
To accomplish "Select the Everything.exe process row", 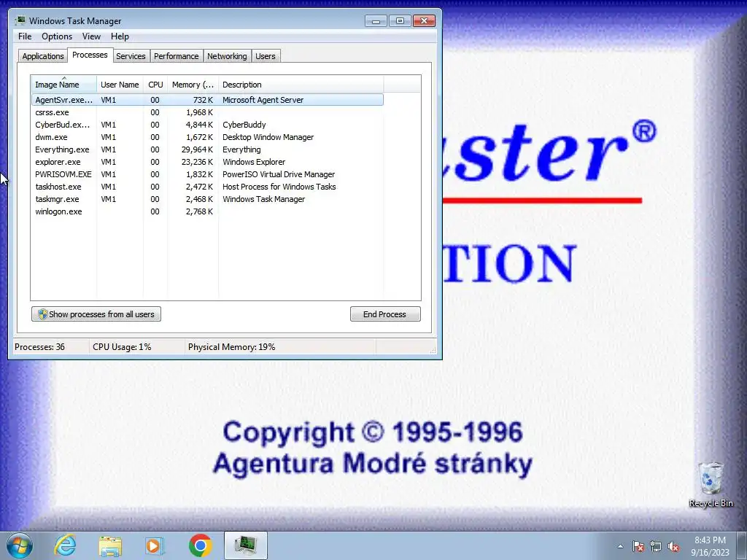I will pos(207,149).
